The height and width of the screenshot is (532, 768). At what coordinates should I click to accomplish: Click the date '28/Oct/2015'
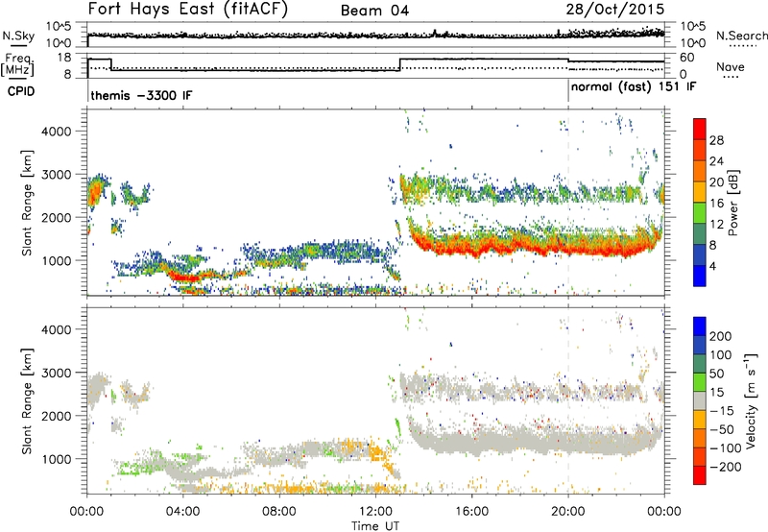[615, 10]
